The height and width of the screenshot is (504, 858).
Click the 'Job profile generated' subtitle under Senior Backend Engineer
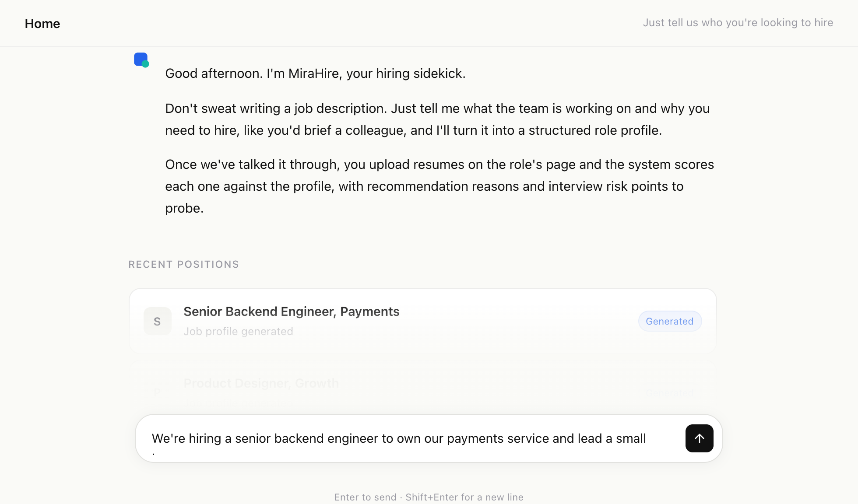(238, 332)
